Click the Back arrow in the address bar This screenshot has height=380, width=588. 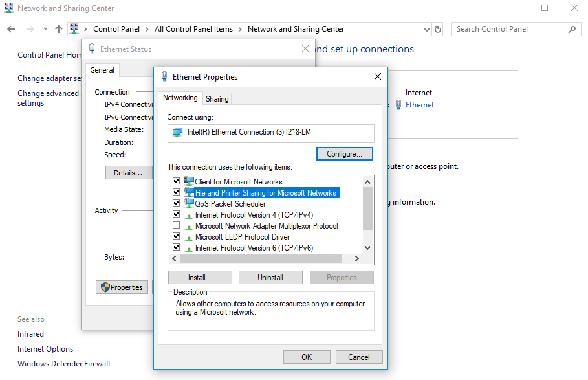[11, 29]
